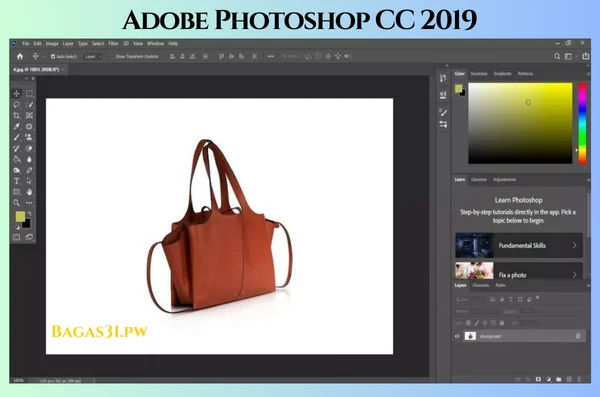This screenshot has height=397, width=600.
Task: Open the Layer auto-select dropdown
Action: [x=93, y=56]
